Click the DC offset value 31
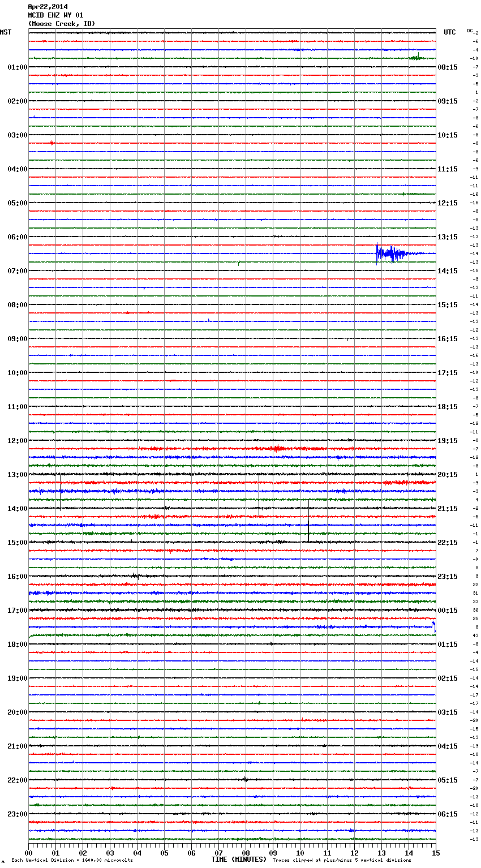 click(476, 593)
